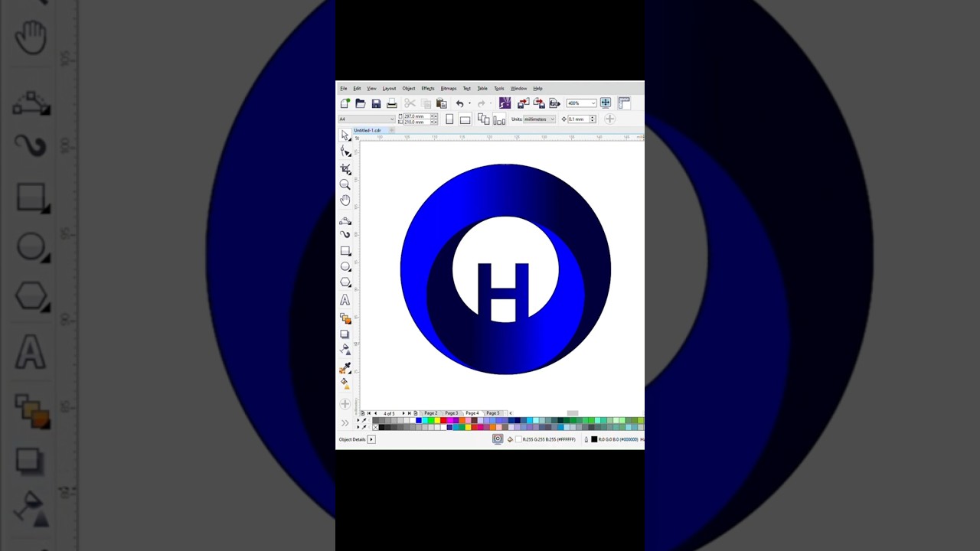Viewport: 980px width, 551px height.
Task: Select the Ellipse tool
Action: pos(345,266)
